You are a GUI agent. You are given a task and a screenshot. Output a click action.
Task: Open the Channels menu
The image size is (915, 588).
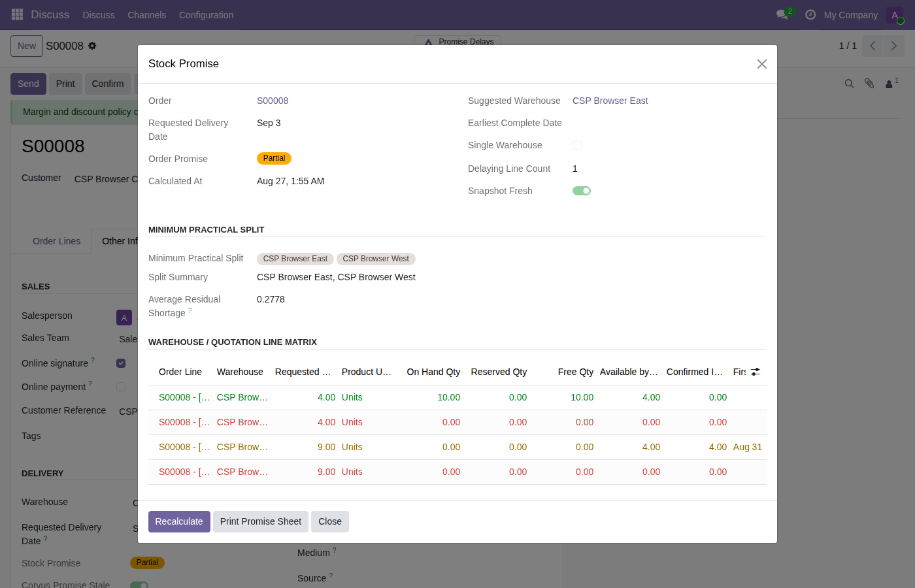(147, 15)
